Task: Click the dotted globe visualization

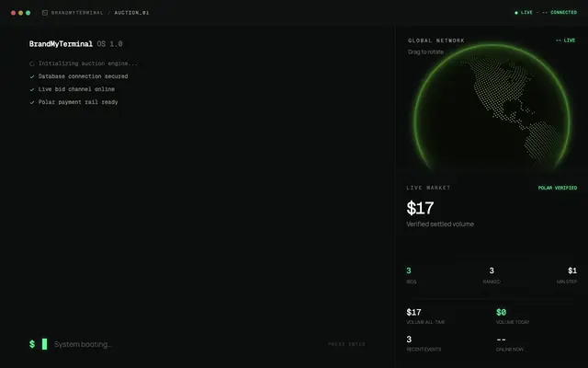Action: (x=492, y=109)
